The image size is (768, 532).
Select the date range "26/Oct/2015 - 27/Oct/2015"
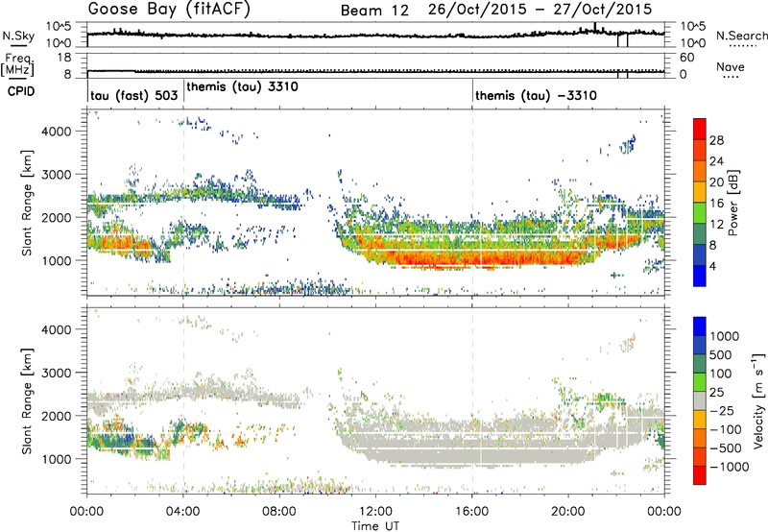(540, 10)
